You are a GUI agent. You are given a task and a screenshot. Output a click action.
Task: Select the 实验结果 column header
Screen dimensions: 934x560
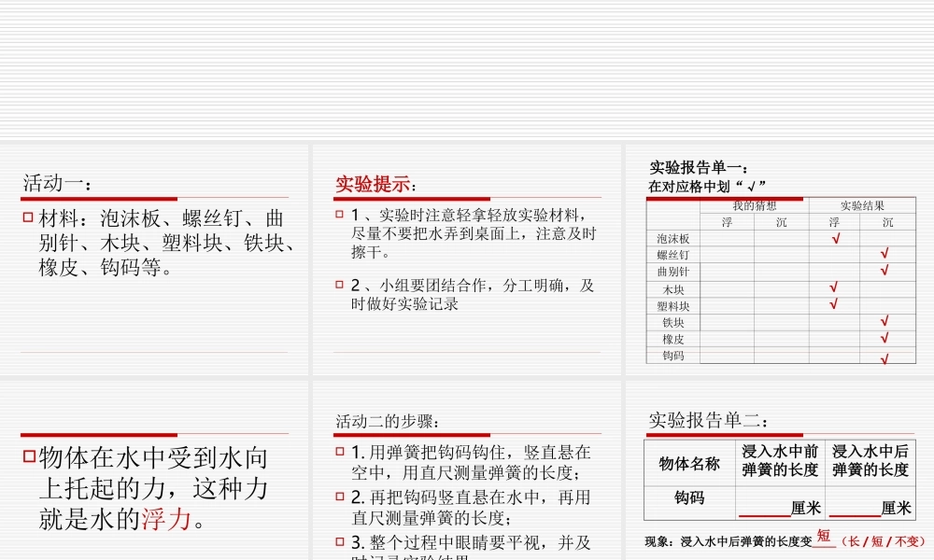pyautogui.click(x=863, y=206)
